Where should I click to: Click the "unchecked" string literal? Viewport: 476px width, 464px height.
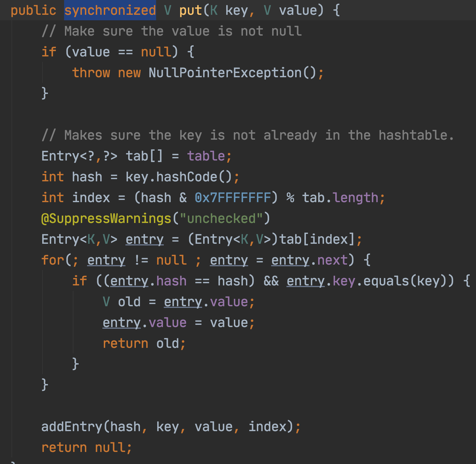[x=221, y=219]
